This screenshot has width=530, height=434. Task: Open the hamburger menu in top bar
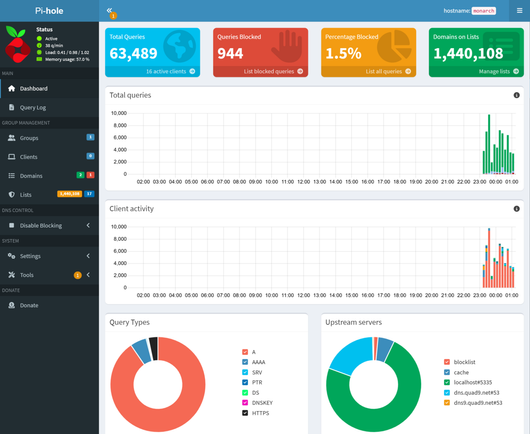click(x=520, y=11)
